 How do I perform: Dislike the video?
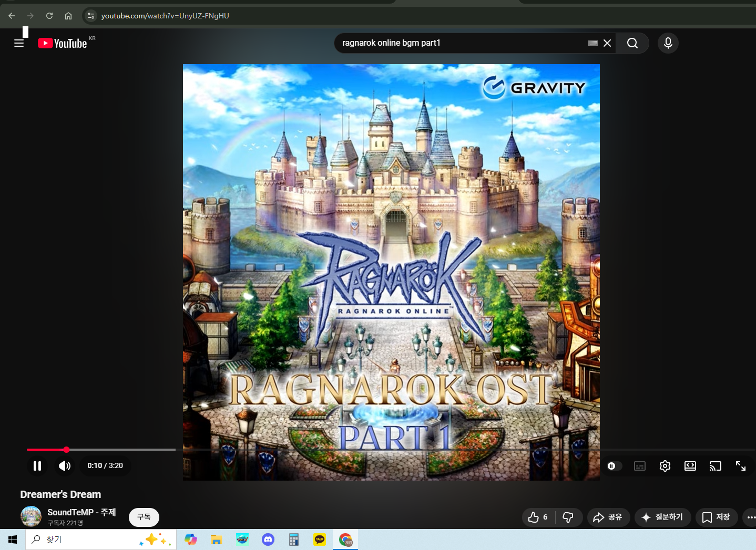[x=568, y=517]
